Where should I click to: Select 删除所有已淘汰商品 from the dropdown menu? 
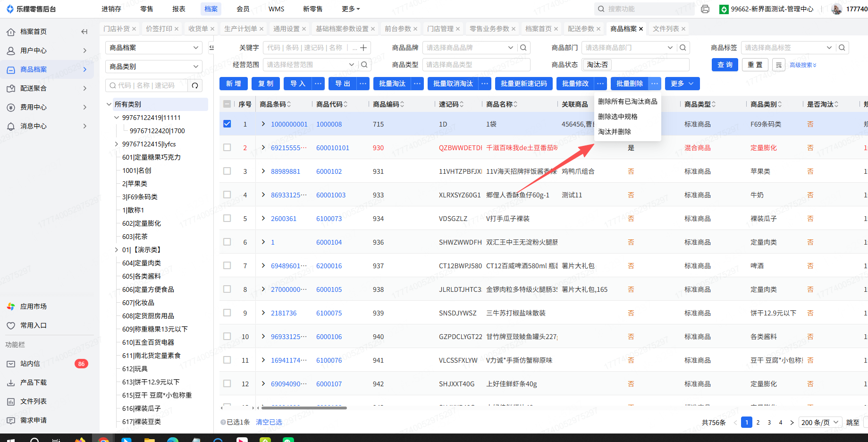(627, 102)
